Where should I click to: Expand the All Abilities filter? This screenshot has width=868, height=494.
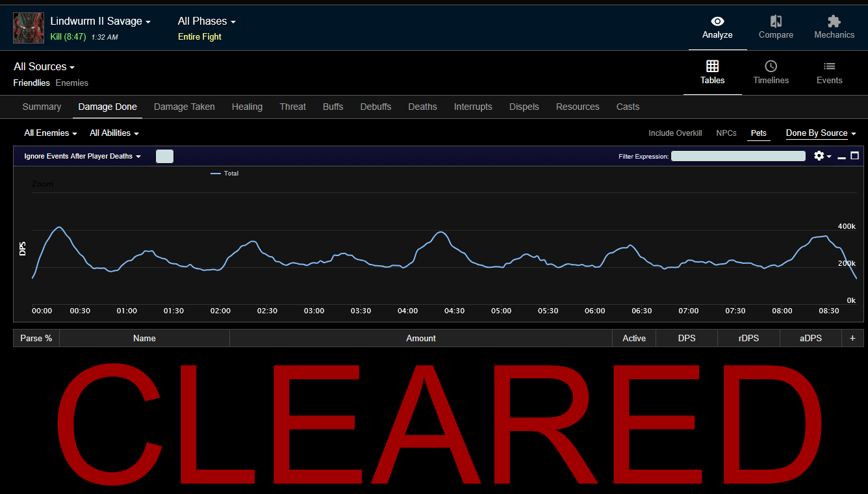(x=114, y=133)
